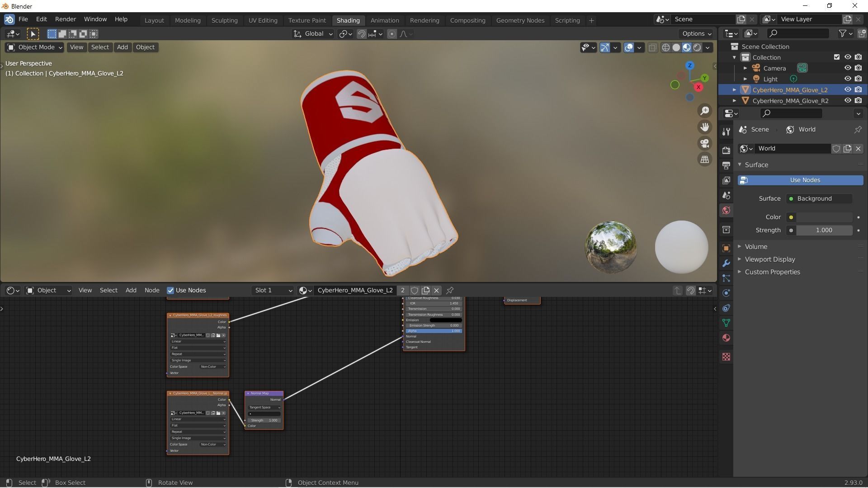Image resolution: width=868 pixels, height=488 pixels.
Task: Select wireframe viewport shading mode
Action: point(665,47)
